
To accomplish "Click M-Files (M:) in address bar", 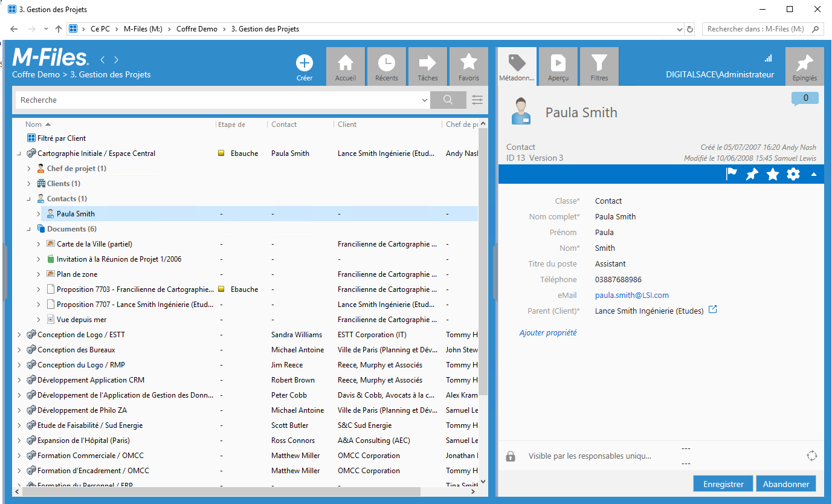I will coord(143,29).
